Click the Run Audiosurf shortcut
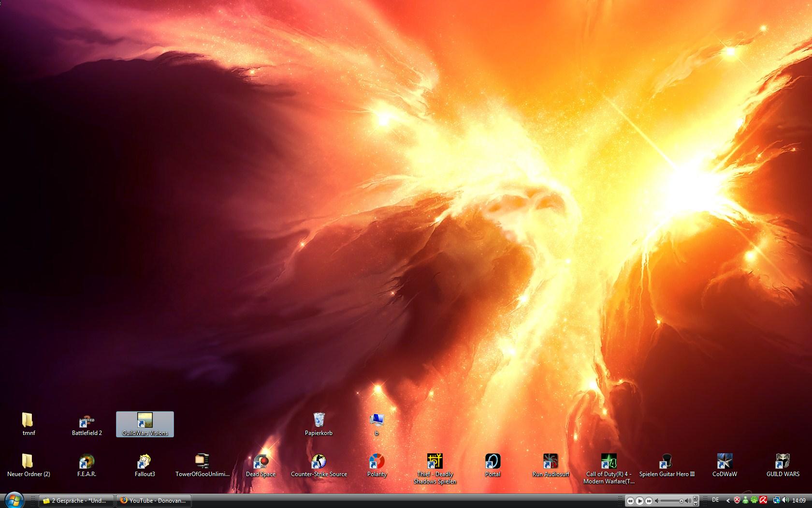 (x=551, y=462)
